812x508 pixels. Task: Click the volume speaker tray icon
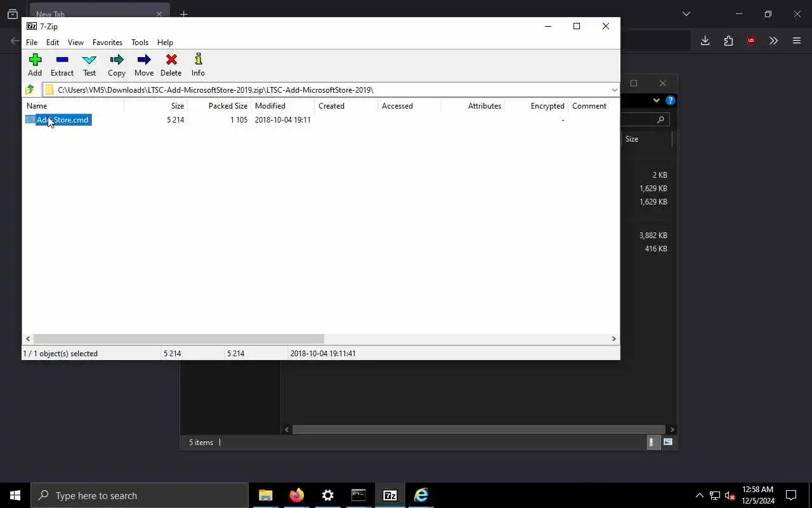click(730, 495)
